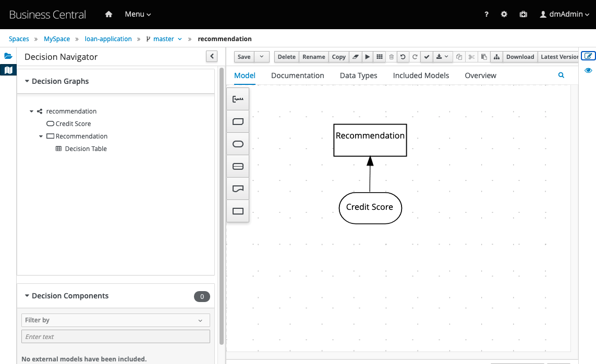
Task: Toggle the preview eye icon on right
Action: 588,70
